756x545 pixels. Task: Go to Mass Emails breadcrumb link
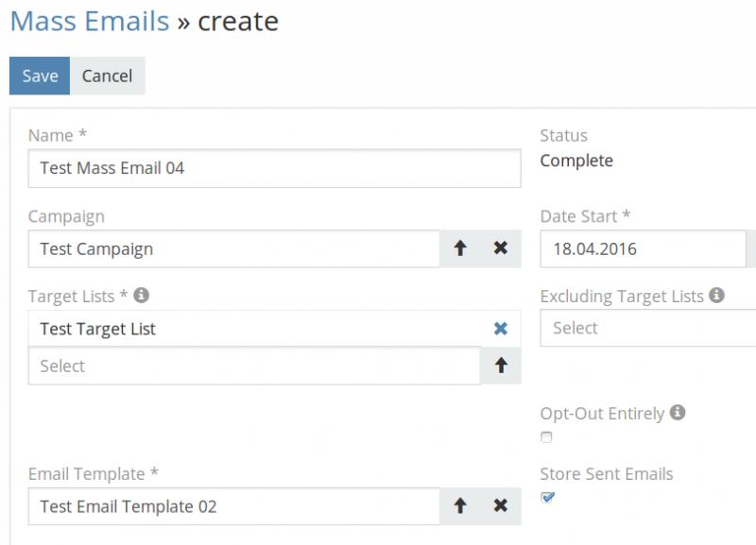click(89, 20)
